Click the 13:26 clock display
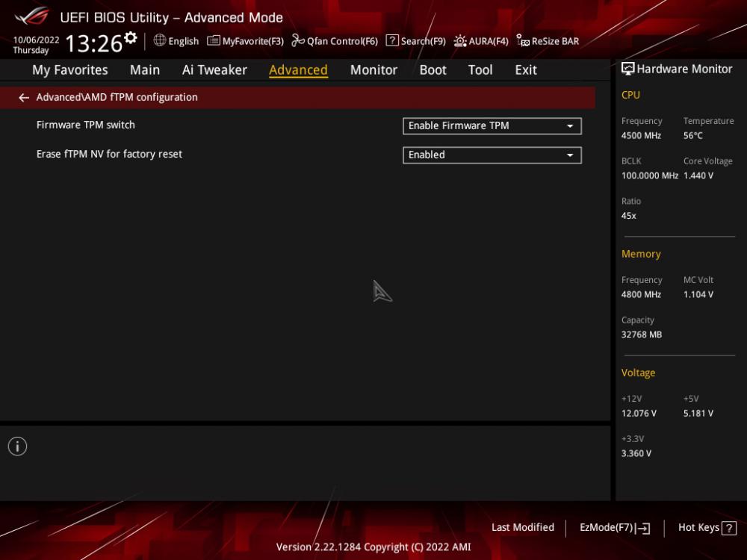The width and height of the screenshot is (747, 560). pos(94,44)
